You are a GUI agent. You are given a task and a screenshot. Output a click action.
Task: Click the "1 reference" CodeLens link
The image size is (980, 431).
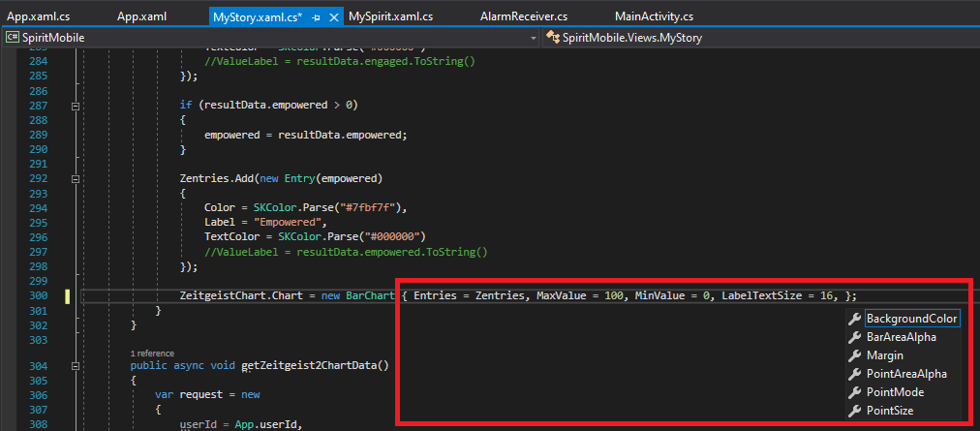[152, 354]
